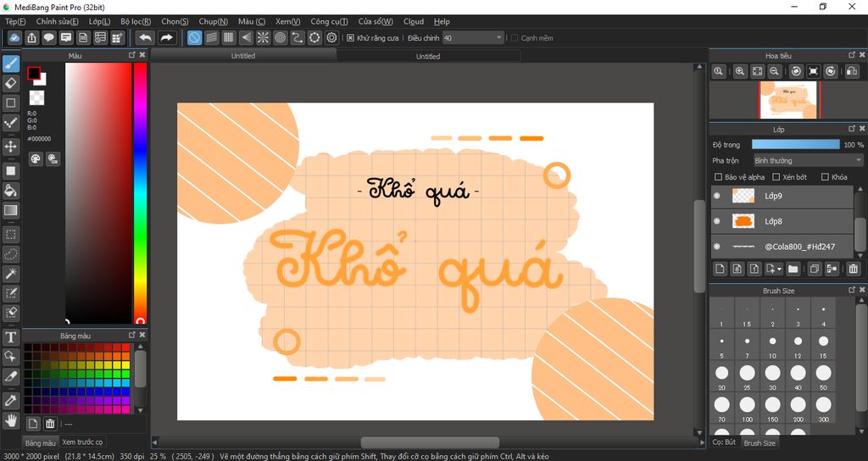Viewport: 868px width, 461px height.
Task: Undock the Brush Size panel
Action: pyautogui.click(x=852, y=290)
